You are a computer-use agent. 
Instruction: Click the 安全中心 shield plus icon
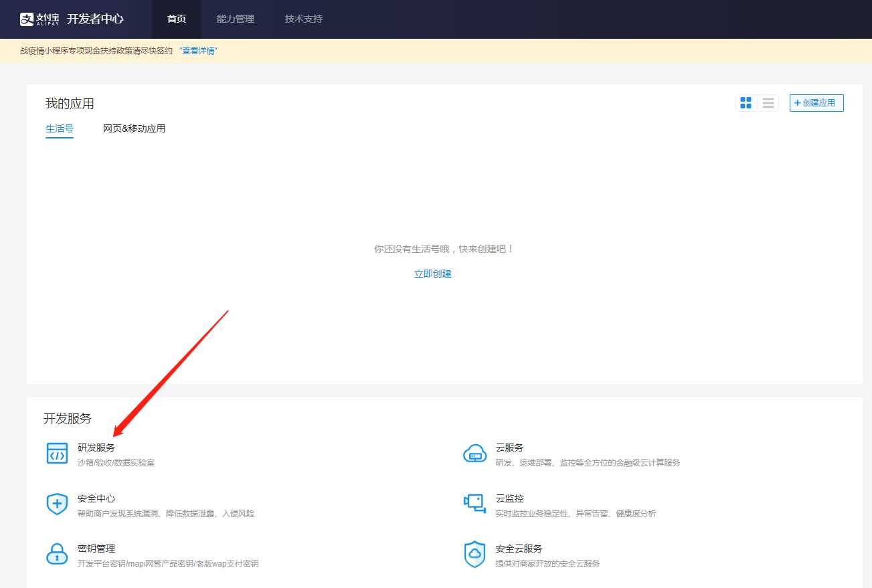(57, 504)
